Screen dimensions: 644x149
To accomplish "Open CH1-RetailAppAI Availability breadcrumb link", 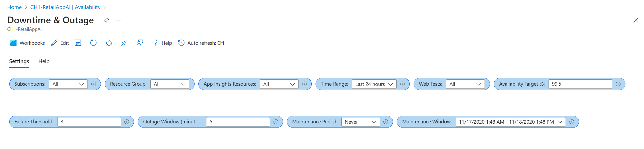I will 66,7.
